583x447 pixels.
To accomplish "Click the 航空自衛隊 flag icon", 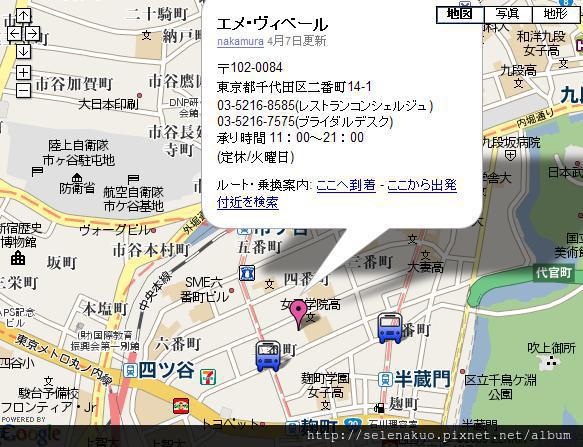I will click(x=133, y=180).
